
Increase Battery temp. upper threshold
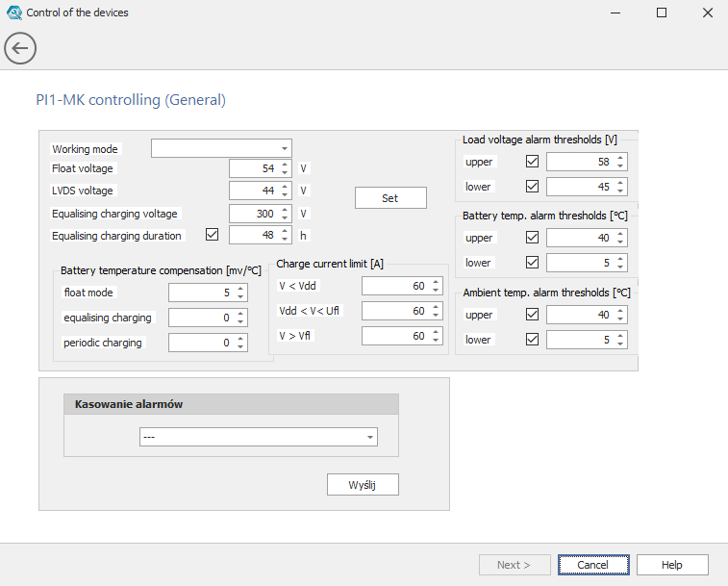(x=620, y=234)
